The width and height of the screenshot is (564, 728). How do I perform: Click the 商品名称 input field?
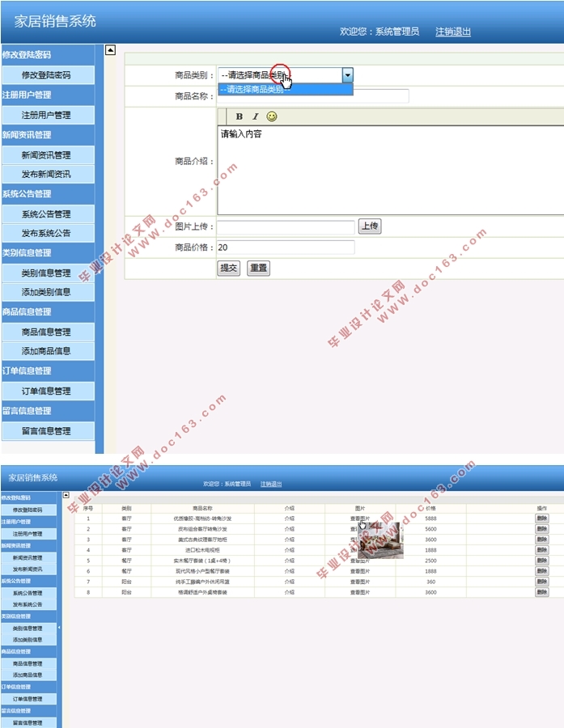(x=314, y=96)
